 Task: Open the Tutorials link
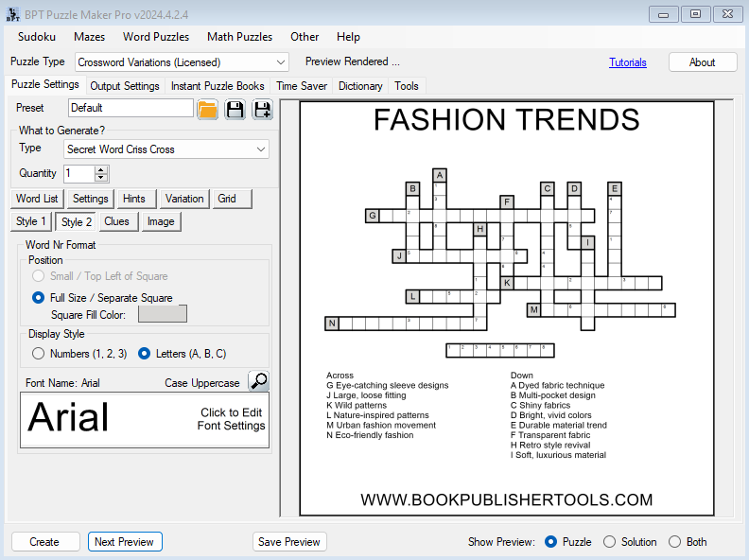[x=628, y=62]
